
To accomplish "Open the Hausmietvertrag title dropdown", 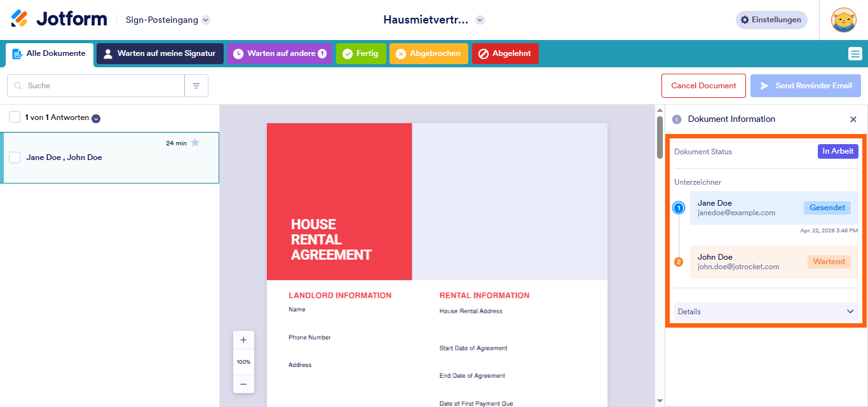I will point(480,20).
